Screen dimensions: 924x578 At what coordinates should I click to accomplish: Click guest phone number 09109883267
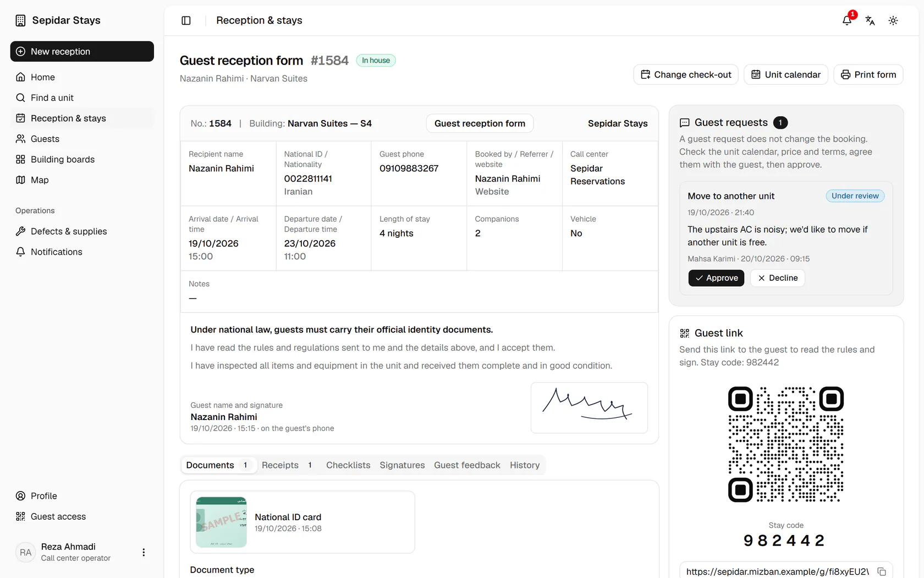click(x=409, y=168)
